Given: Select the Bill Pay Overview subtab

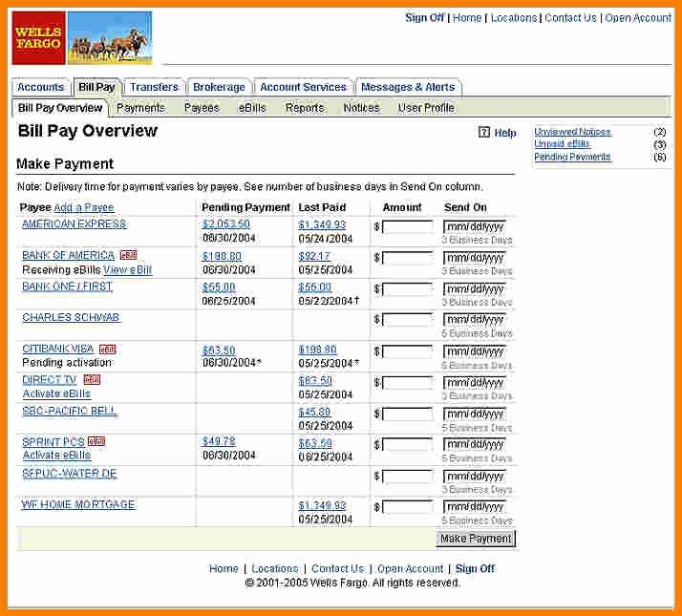Looking at the screenshot, I should [x=60, y=108].
